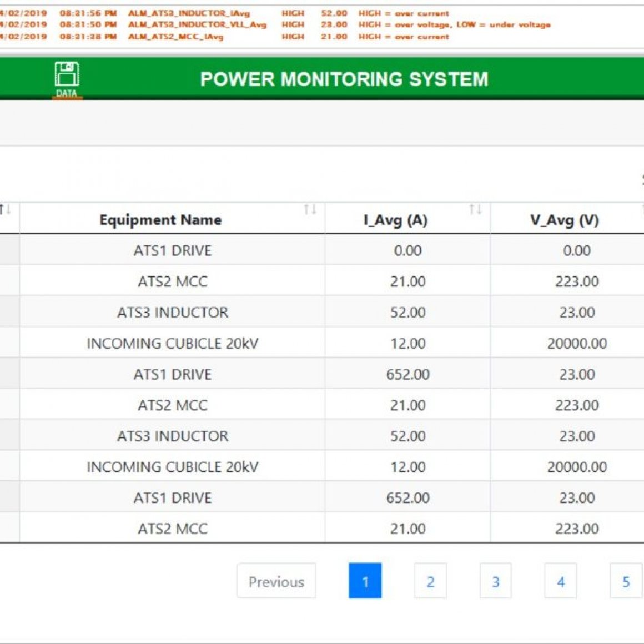The width and height of the screenshot is (644, 644).
Task: Jump to page 3
Action: click(x=495, y=581)
